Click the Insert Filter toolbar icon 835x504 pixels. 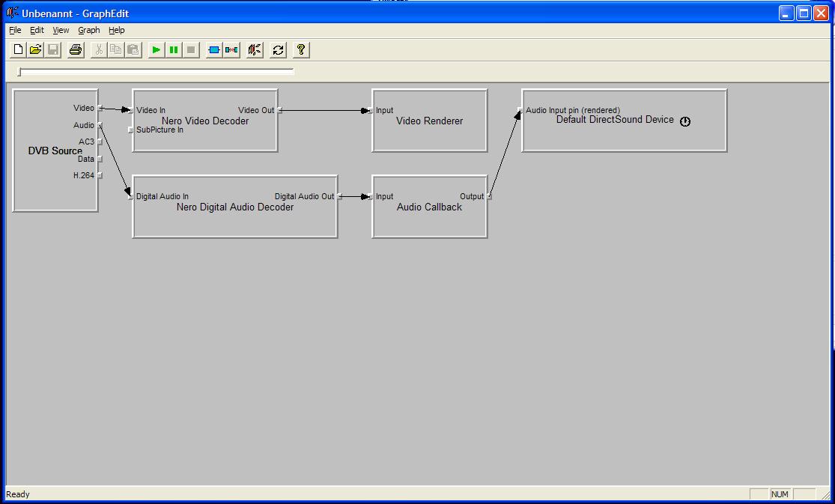214,50
